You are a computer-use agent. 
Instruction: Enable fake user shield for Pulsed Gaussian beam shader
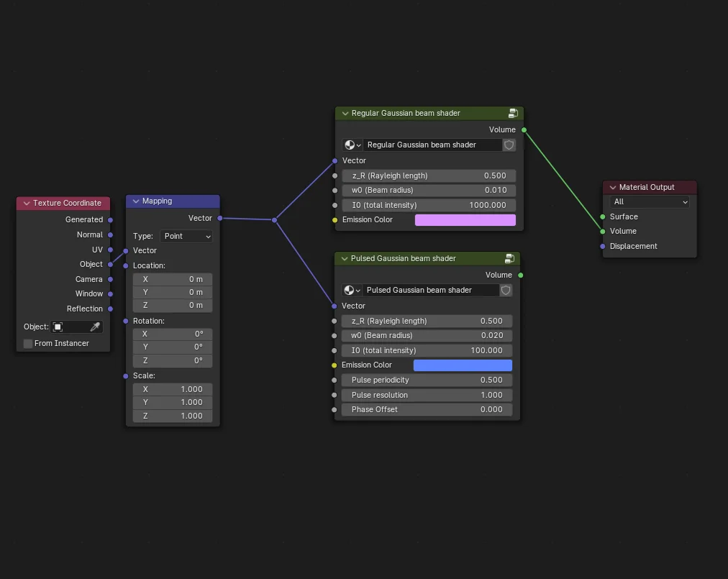click(506, 290)
